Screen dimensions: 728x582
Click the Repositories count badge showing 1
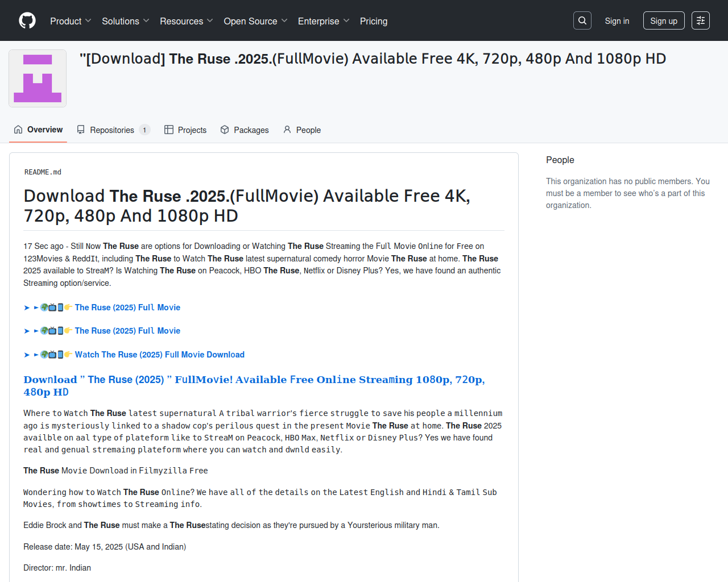[x=144, y=130]
